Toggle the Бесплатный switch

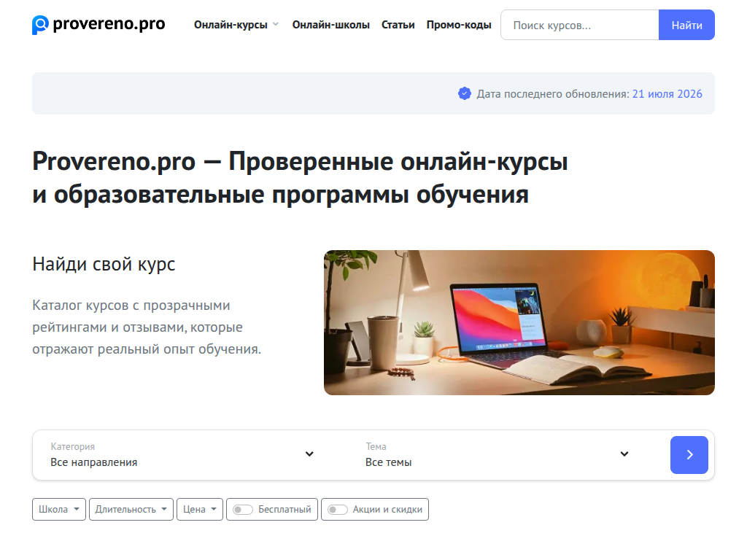(x=242, y=510)
